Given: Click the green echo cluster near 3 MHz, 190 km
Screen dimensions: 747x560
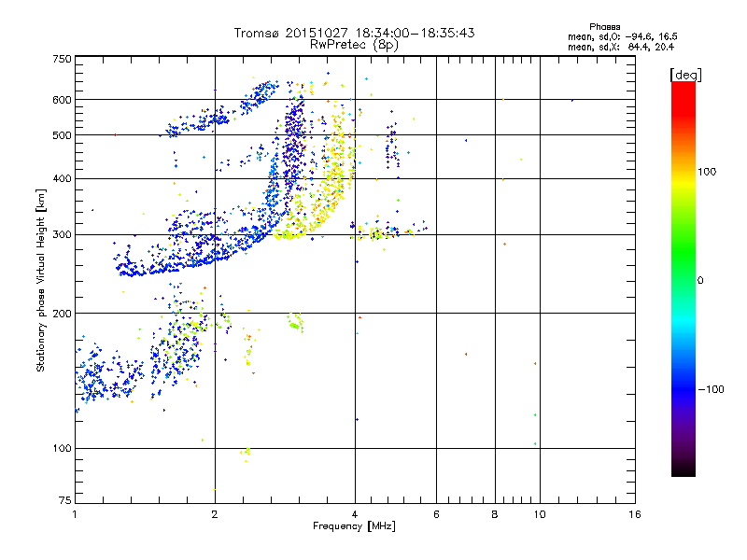Looking at the screenshot, I should coord(295,322).
